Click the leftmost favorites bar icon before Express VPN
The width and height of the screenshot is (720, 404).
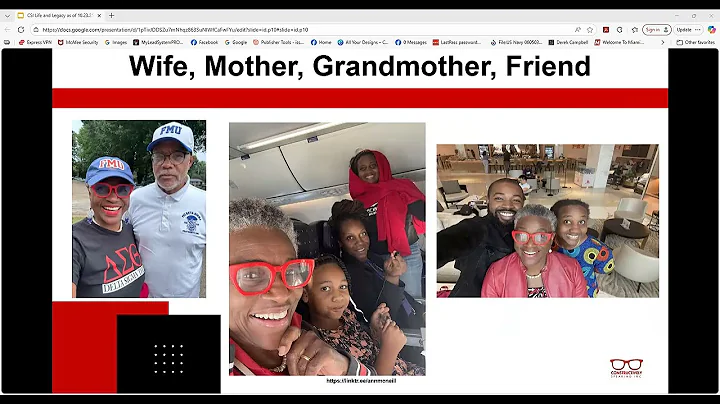tap(7, 42)
